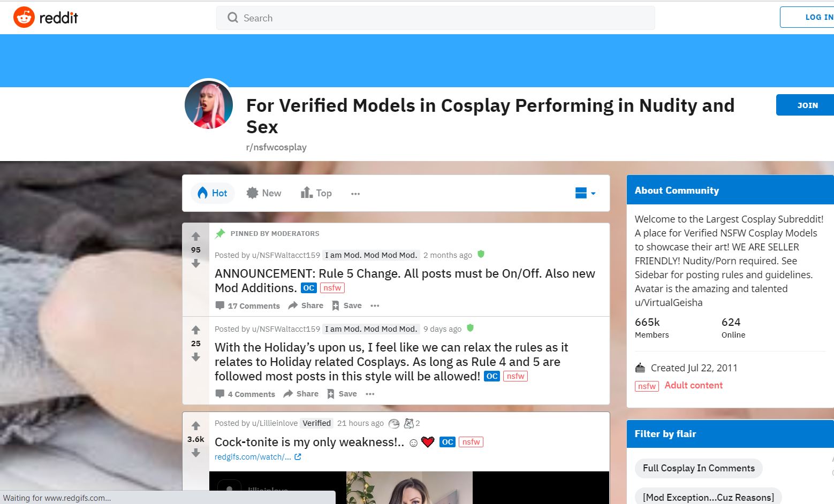Click the first award icon on Lillieinlove's post
The width and height of the screenshot is (834, 504).
tap(394, 424)
